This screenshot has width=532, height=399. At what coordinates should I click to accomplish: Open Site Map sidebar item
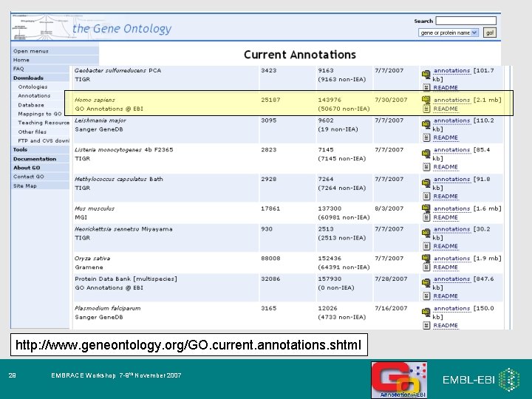click(x=25, y=185)
